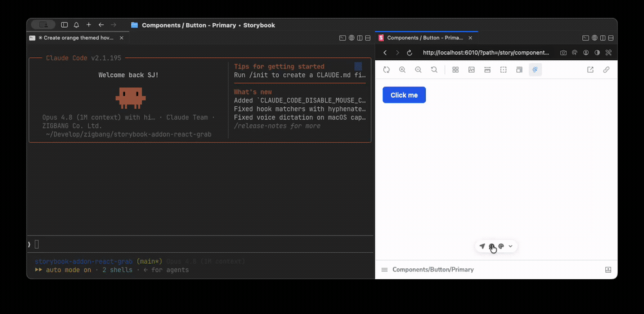Expand the floating toolbar chevron
The height and width of the screenshot is (314, 644).
[x=511, y=246]
